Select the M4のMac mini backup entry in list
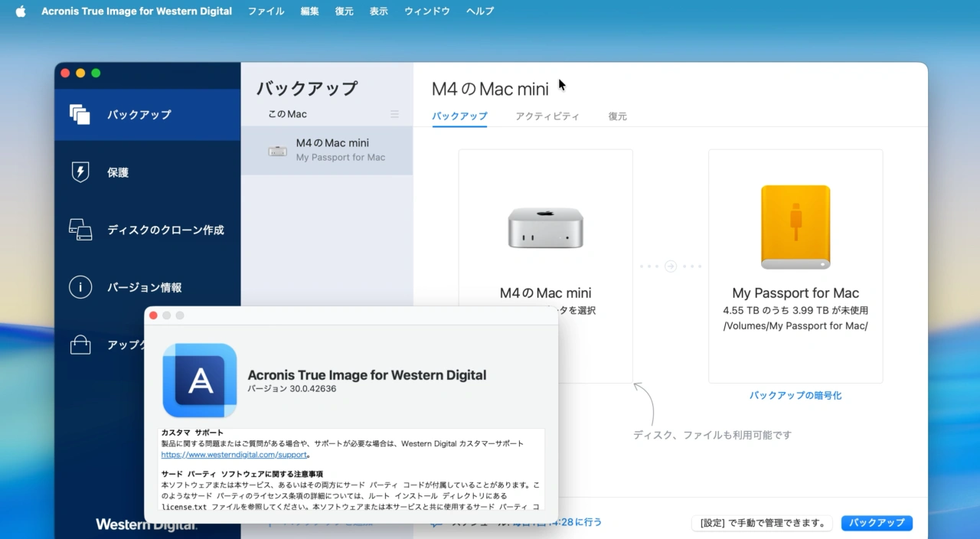This screenshot has height=539, width=980. pyautogui.click(x=327, y=150)
